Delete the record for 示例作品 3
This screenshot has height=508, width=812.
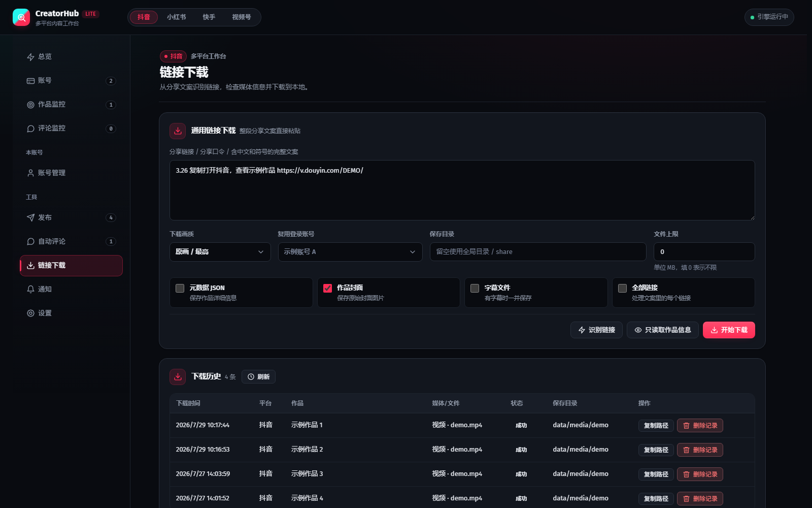tap(700, 474)
